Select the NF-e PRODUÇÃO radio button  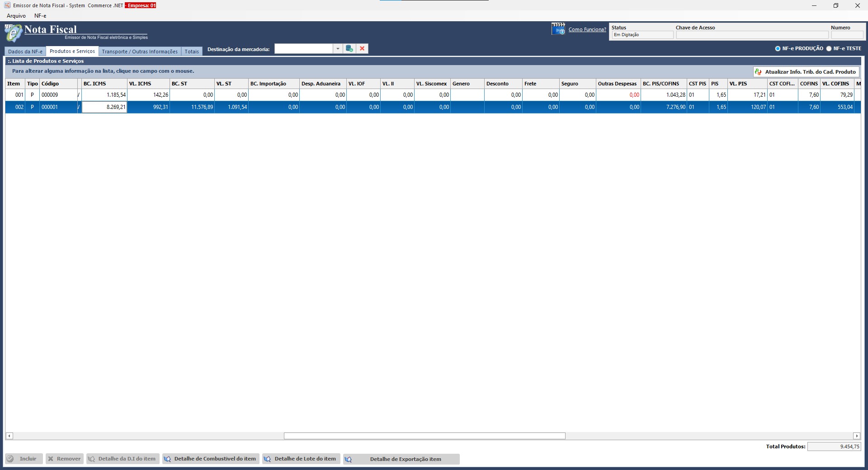(x=778, y=49)
